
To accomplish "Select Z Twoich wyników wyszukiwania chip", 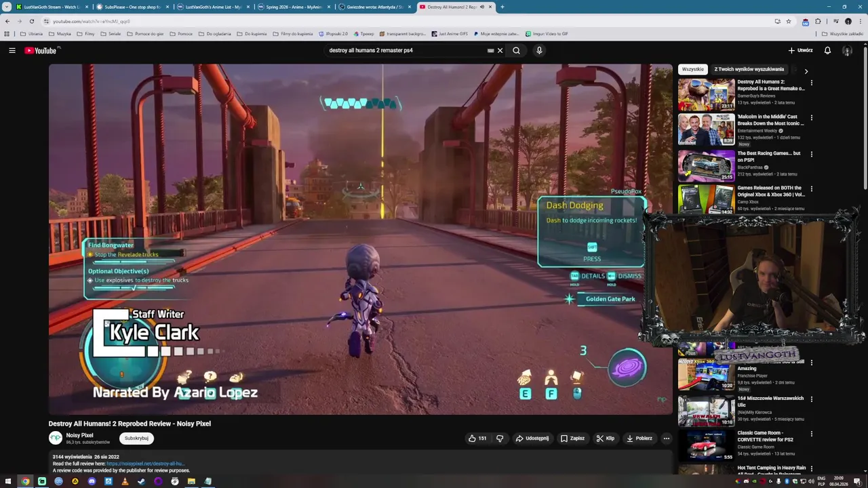I will [x=749, y=69].
